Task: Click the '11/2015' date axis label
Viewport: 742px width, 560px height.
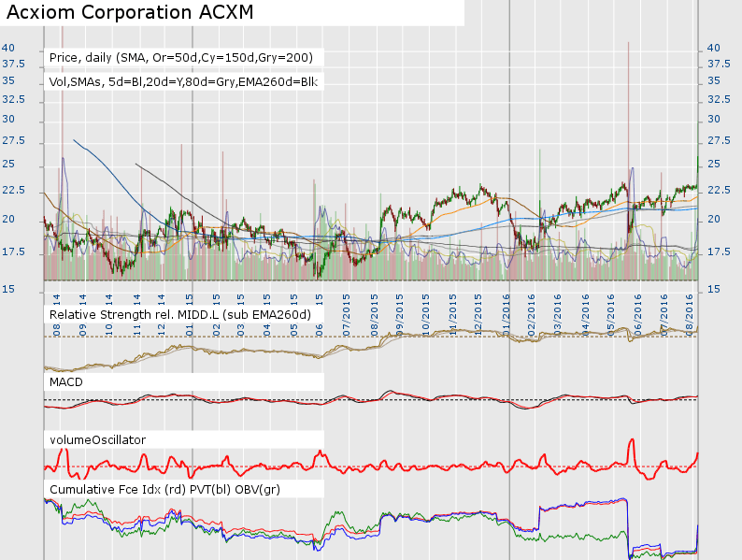Action: [453, 315]
